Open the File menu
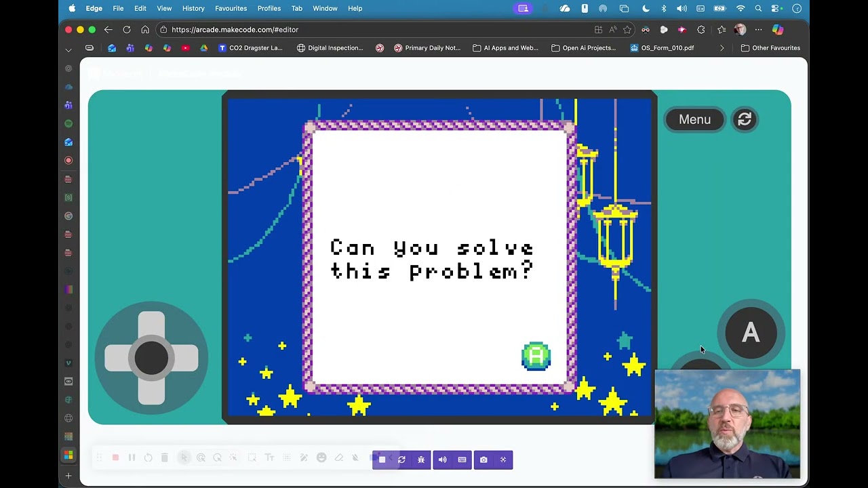 [118, 8]
